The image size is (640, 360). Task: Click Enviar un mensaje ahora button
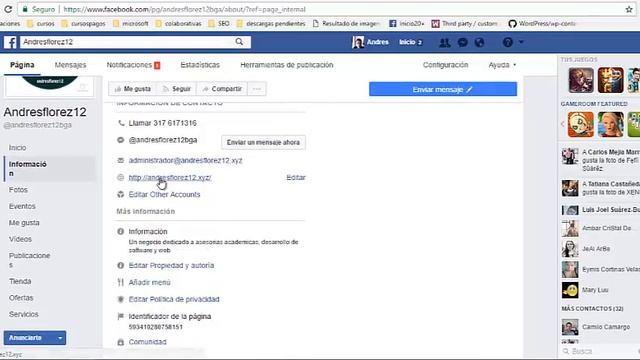[263, 142]
